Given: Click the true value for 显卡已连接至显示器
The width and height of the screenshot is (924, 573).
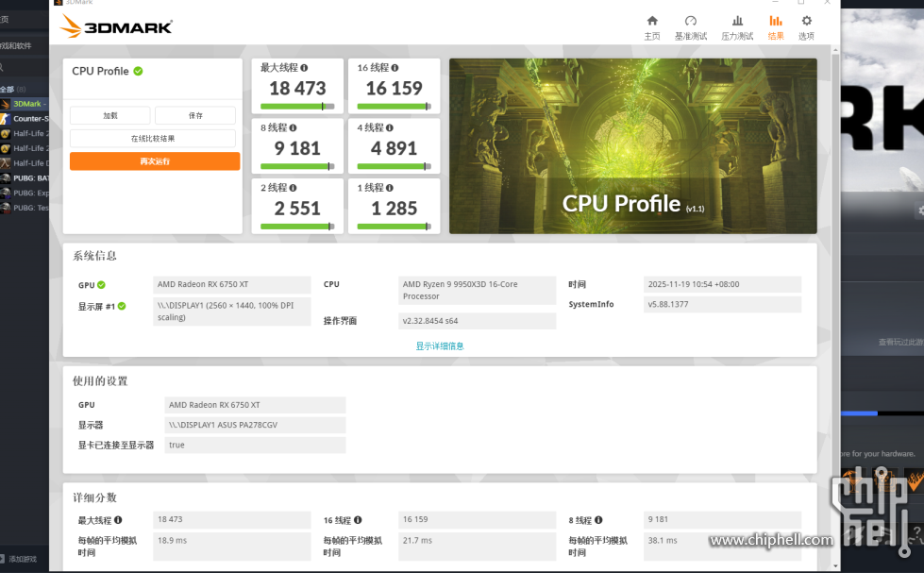Looking at the screenshot, I should tap(255, 445).
